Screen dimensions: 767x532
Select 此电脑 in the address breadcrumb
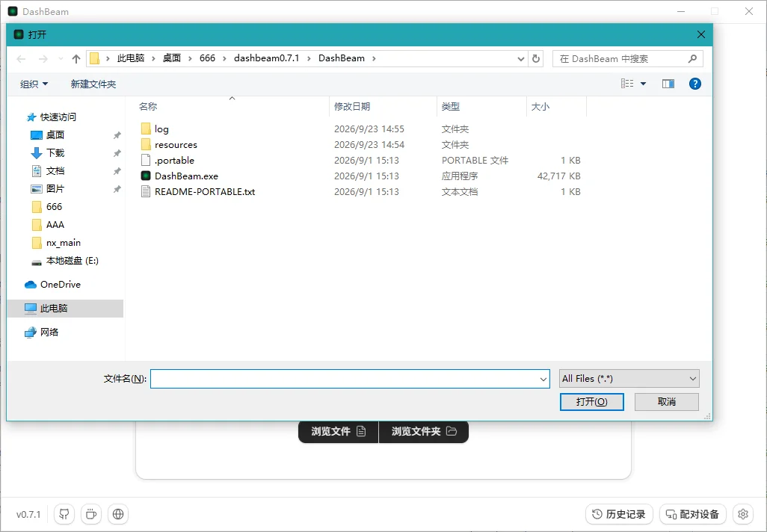pyautogui.click(x=131, y=58)
